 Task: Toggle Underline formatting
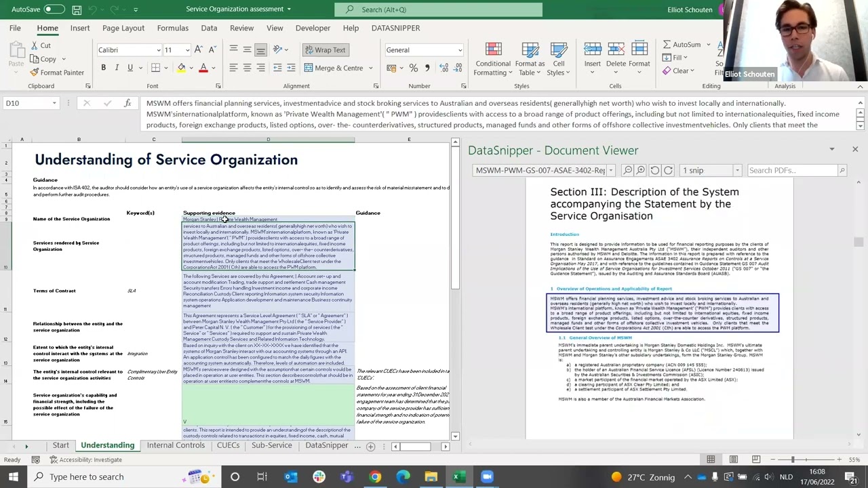click(130, 68)
